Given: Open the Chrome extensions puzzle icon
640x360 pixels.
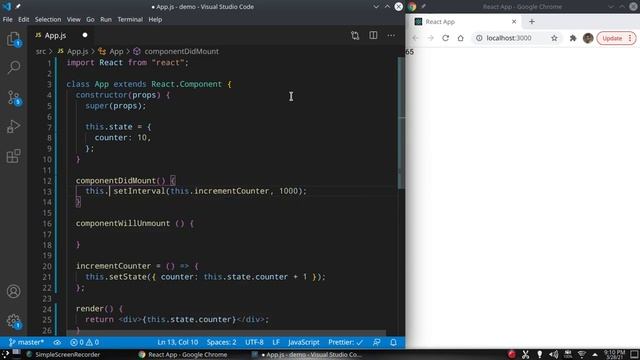Looking at the screenshot, I should 573,38.
